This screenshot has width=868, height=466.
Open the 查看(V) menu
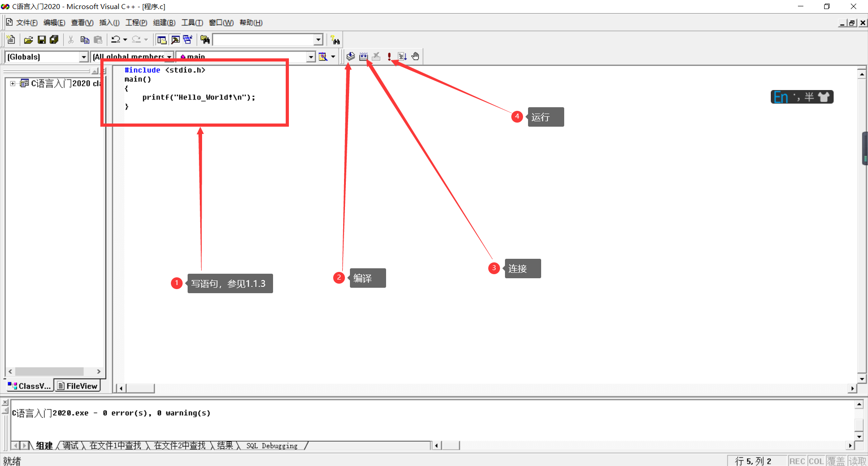82,23
